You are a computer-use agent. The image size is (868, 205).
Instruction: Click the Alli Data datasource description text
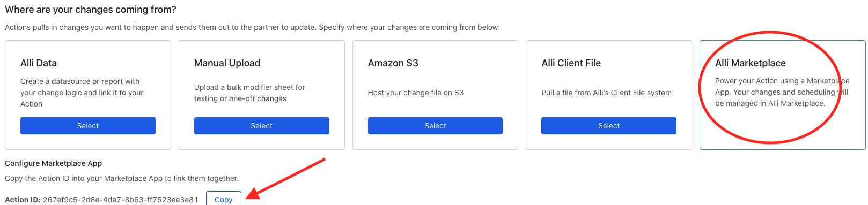(82, 93)
